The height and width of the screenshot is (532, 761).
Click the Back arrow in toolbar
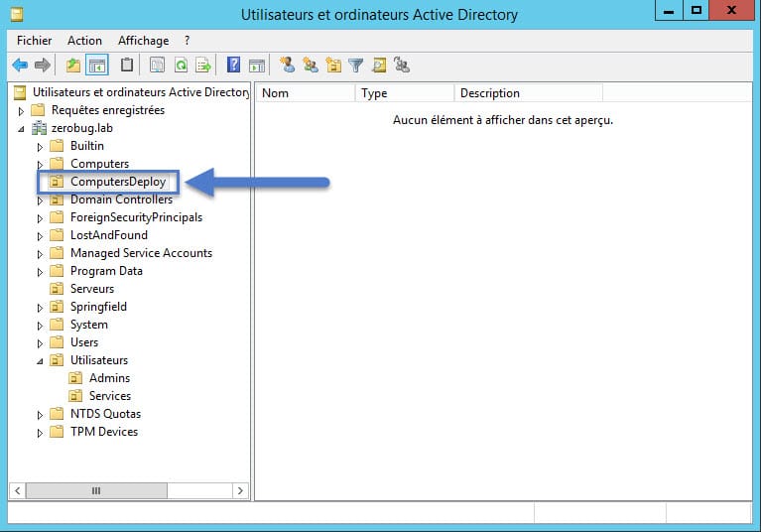click(x=20, y=66)
